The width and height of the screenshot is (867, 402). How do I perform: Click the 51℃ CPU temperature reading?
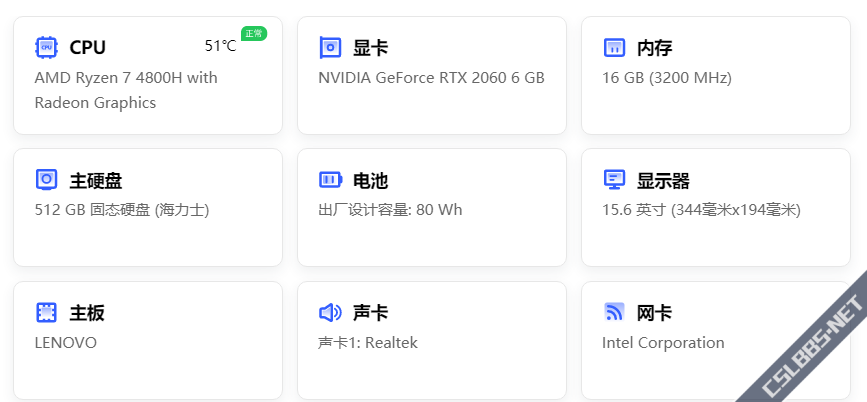tap(221, 46)
